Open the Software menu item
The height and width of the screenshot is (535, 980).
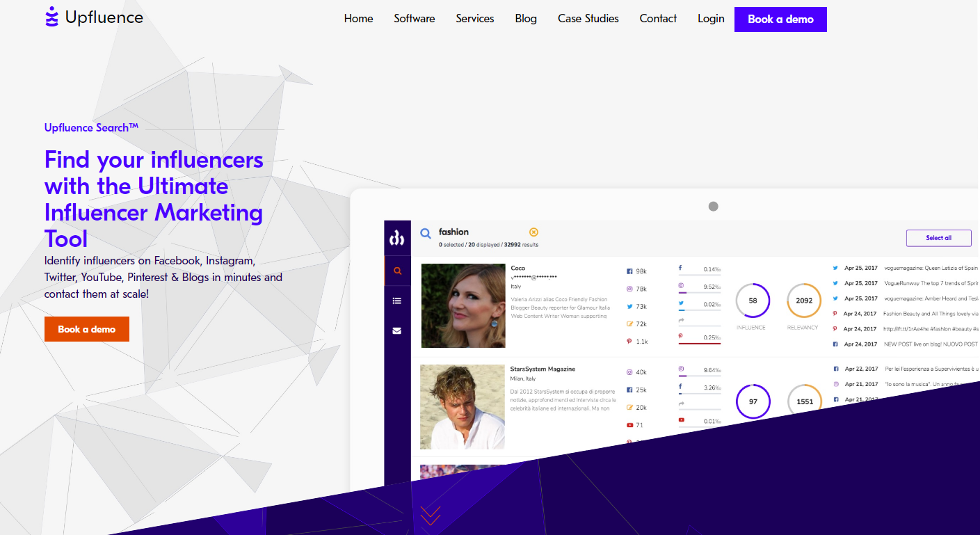[x=414, y=19]
